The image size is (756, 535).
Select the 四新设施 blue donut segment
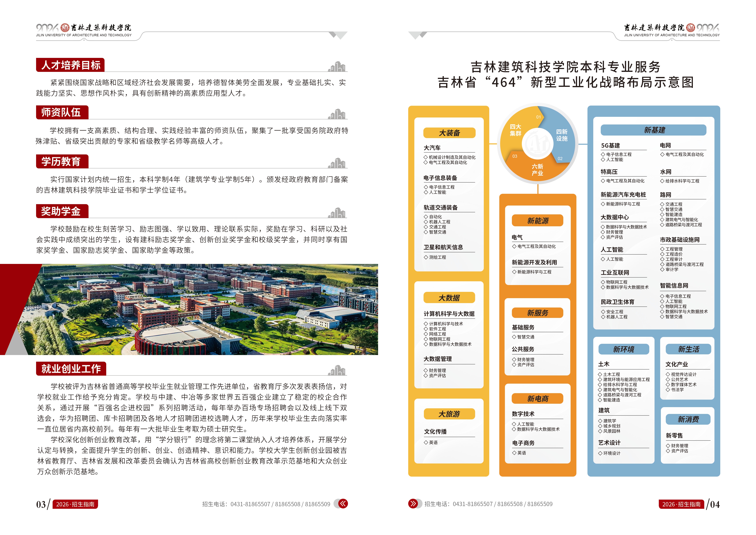pyautogui.click(x=561, y=135)
